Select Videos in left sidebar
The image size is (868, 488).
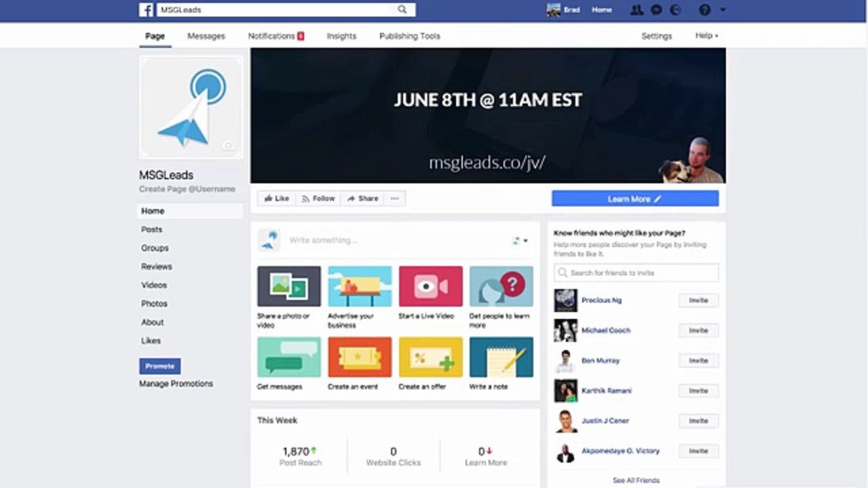tap(154, 285)
